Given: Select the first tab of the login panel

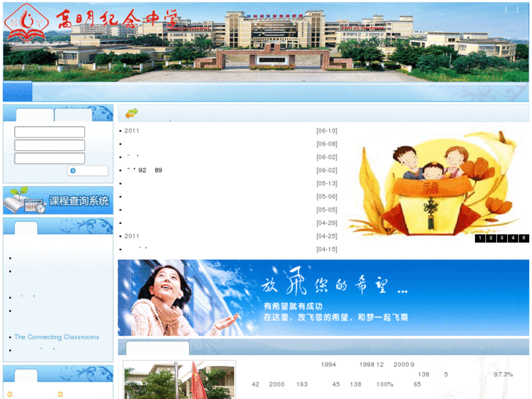Looking at the screenshot, I should point(35,115).
